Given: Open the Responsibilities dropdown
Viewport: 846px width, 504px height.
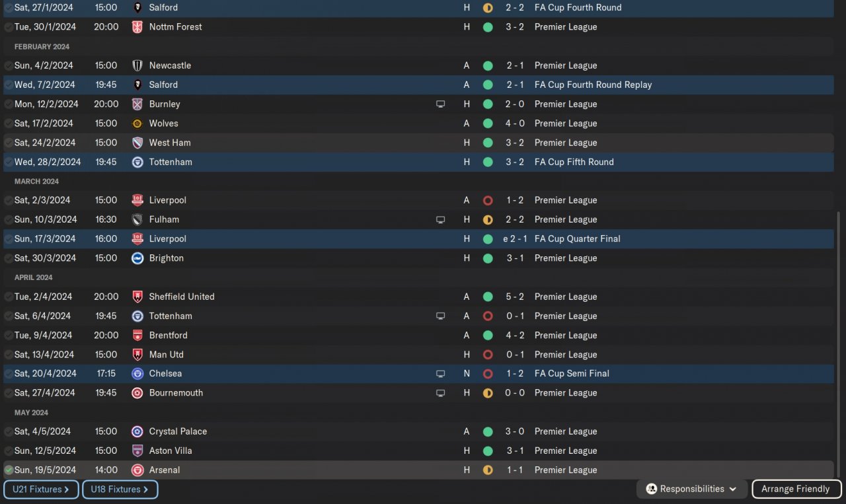Looking at the screenshot, I should 692,489.
